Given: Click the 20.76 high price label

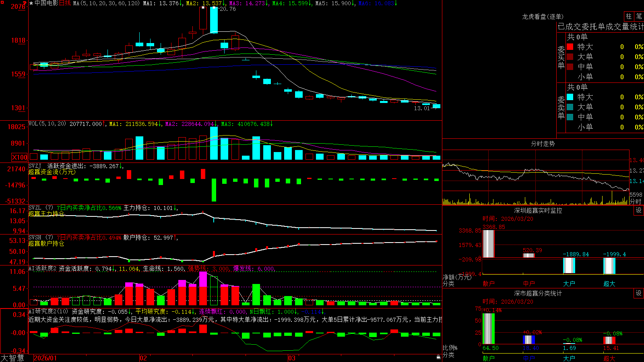Looking at the screenshot, I should point(228,9).
